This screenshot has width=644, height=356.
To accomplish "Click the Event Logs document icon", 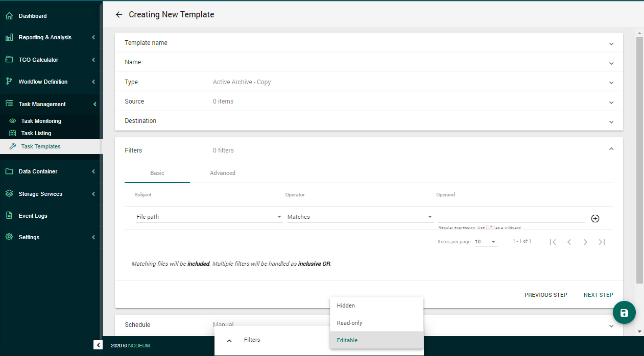I will tap(9, 216).
